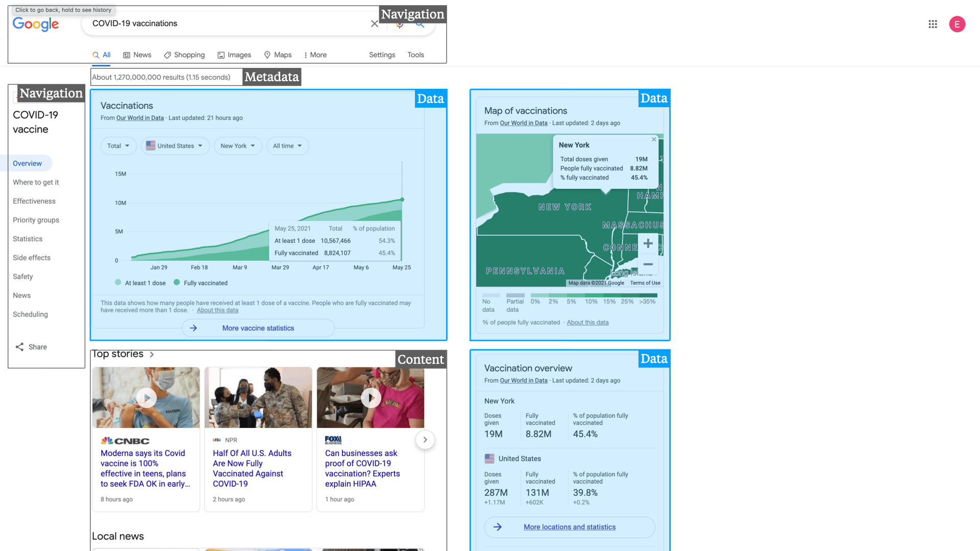Viewport: 980px width, 551px height.
Task: Toggle the At least 1 dose legend
Action: [x=140, y=283]
